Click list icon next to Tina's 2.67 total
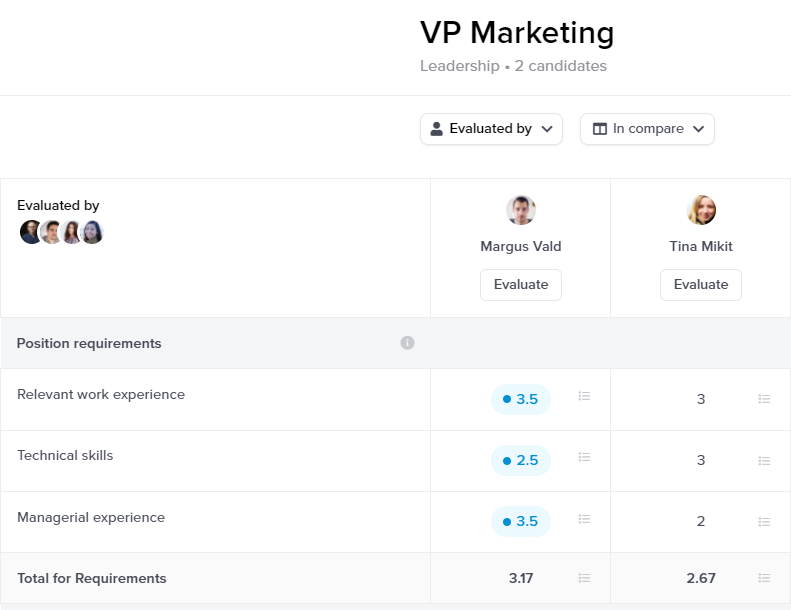Image resolution: width=791 pixels, height=610 pixels. coord(764,578)
